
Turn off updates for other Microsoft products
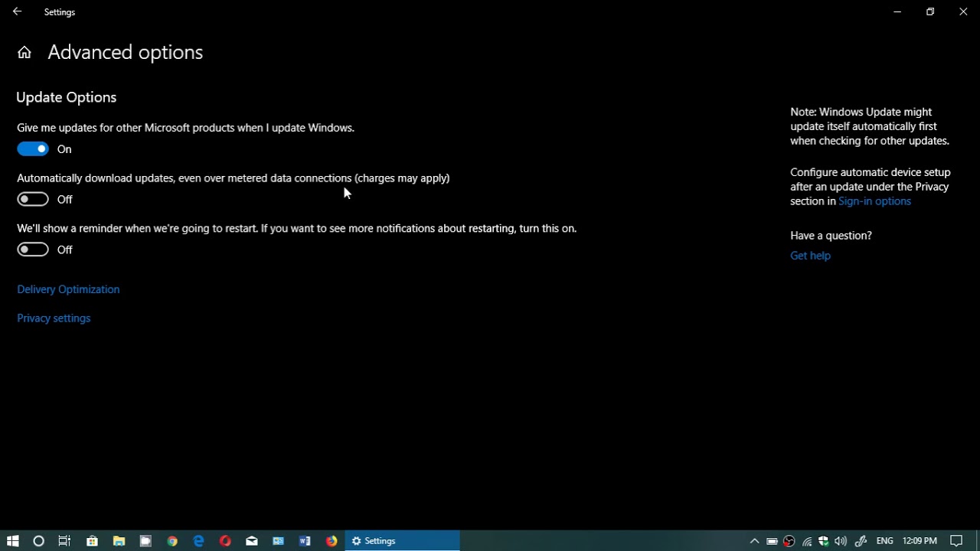pyautogui.click(x=33, y=149)
